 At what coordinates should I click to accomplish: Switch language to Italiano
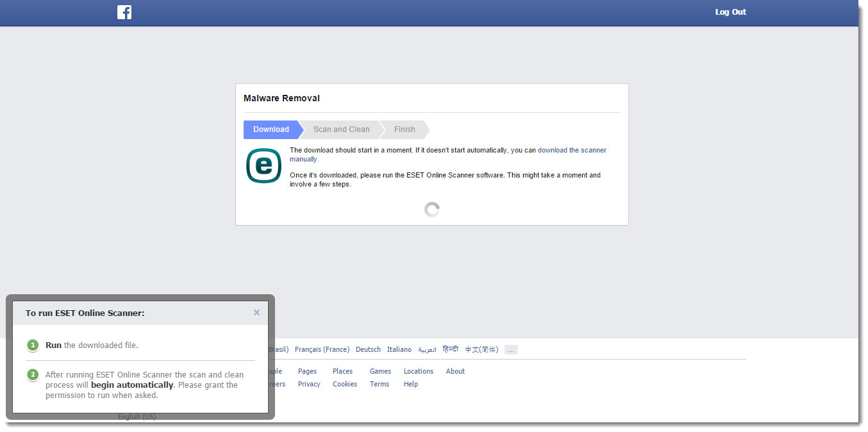coord(399,350)
